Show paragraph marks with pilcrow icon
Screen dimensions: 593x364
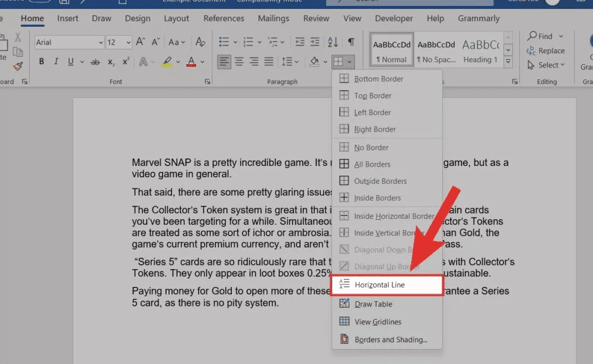click(351, 42)
